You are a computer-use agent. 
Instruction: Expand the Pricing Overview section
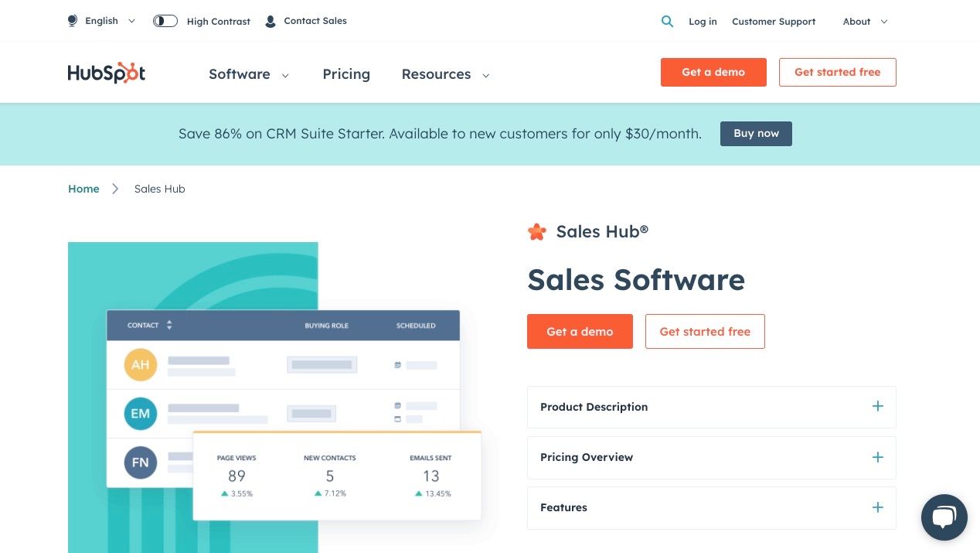coord(711,457)
